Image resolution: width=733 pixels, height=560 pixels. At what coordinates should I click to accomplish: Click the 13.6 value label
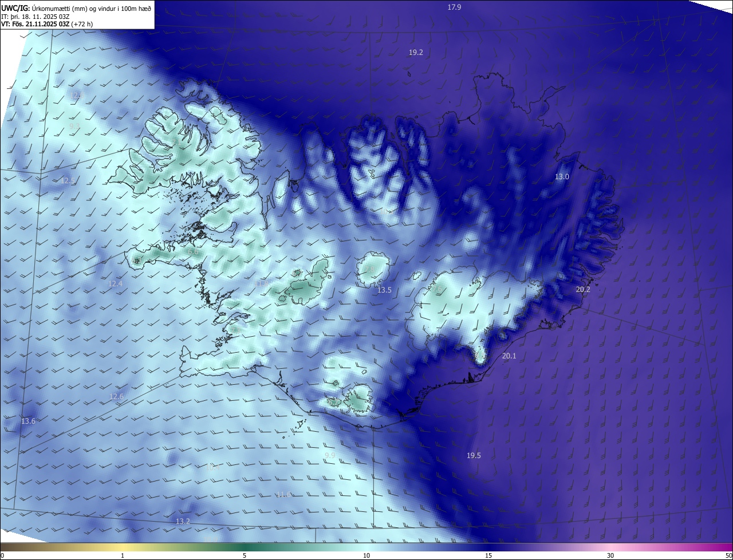pos(28,421)
